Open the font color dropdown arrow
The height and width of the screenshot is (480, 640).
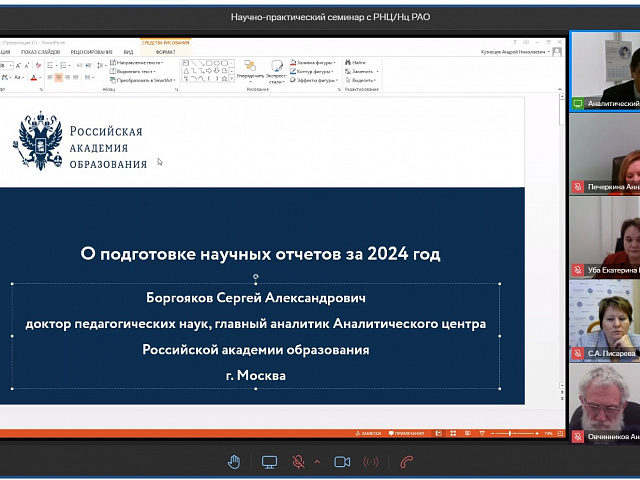pyautogui.click(x=40, y=77)
